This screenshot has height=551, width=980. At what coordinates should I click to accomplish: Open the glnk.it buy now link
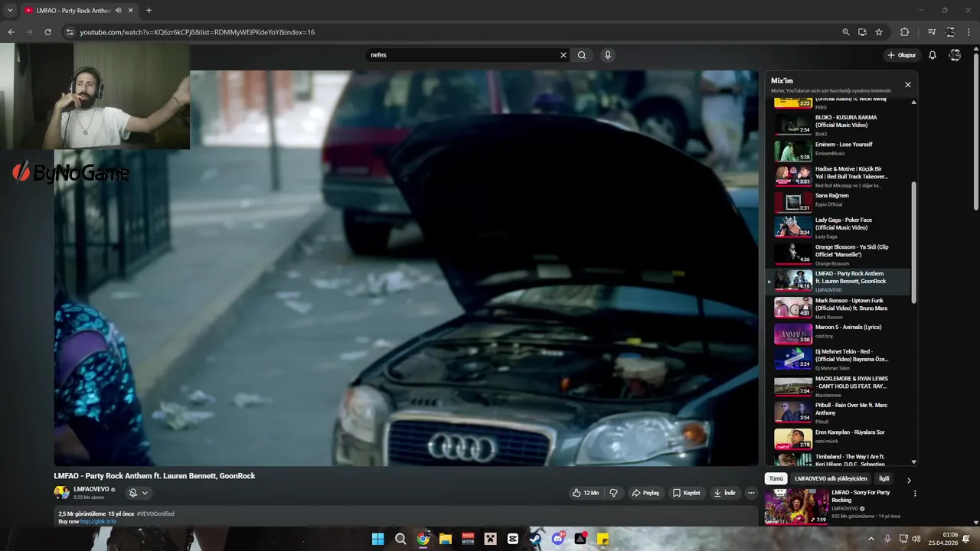click(x=99, y=522)
